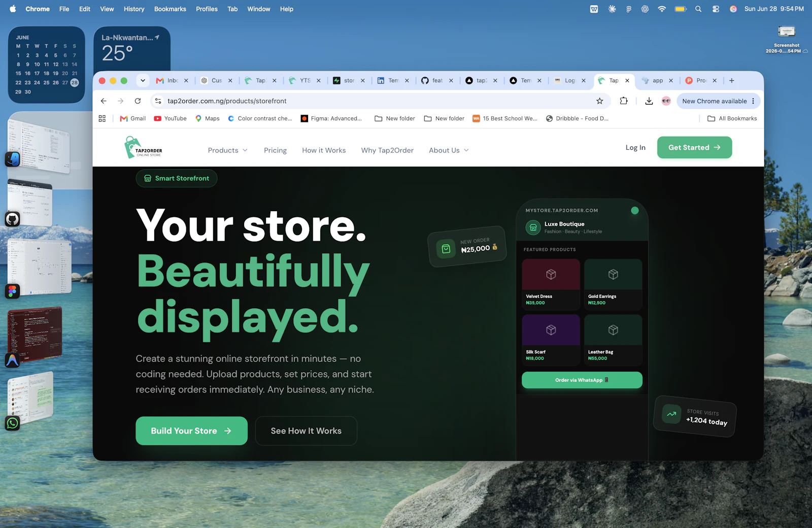This screenshot has height=528, width=812.
Task: Open the Wi-Fi status icon
Action: [662, 9]
